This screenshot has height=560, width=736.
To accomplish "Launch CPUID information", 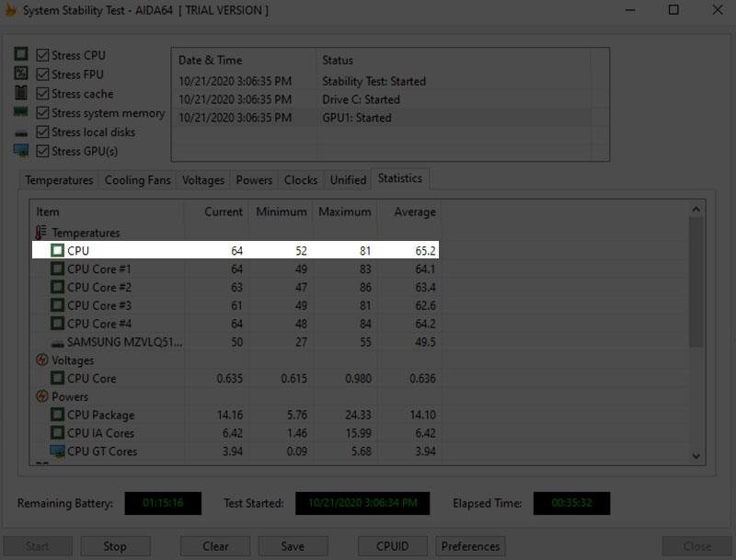I will [x=392, y=545].
